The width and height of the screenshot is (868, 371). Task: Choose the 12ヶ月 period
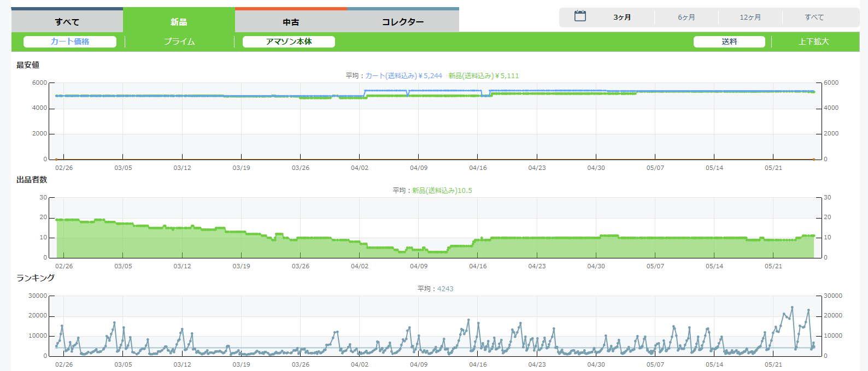coord(750,17)
